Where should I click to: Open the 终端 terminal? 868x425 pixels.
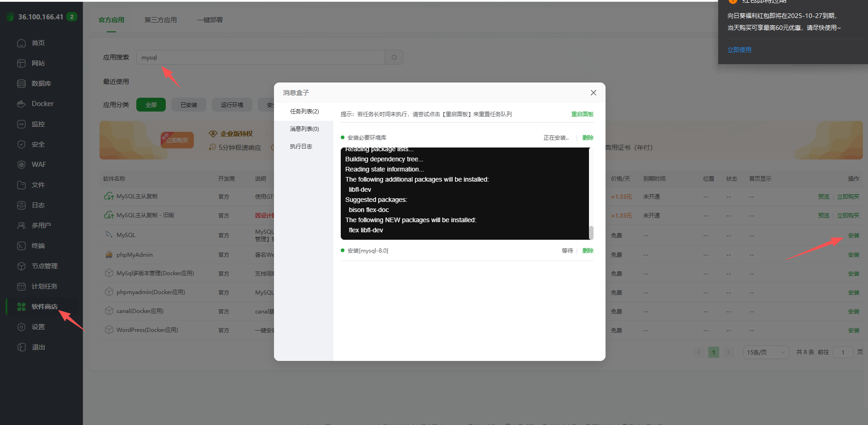click(39, 246)
